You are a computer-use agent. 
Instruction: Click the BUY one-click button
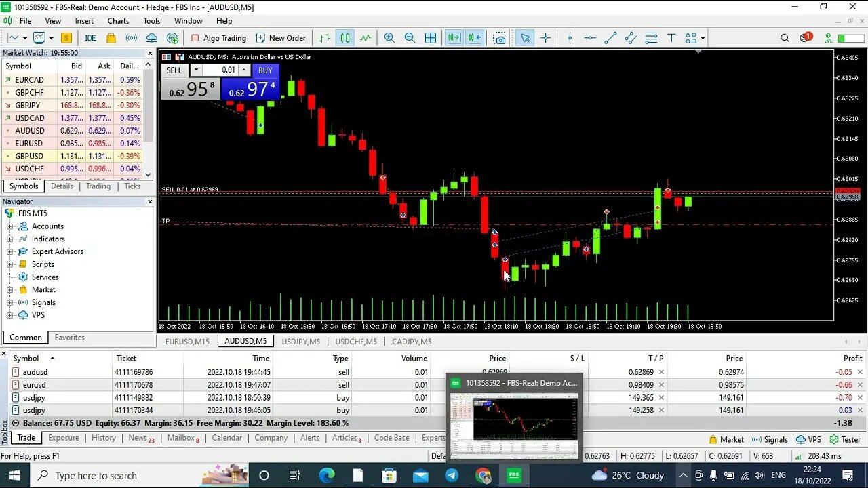tap(265, 70)
